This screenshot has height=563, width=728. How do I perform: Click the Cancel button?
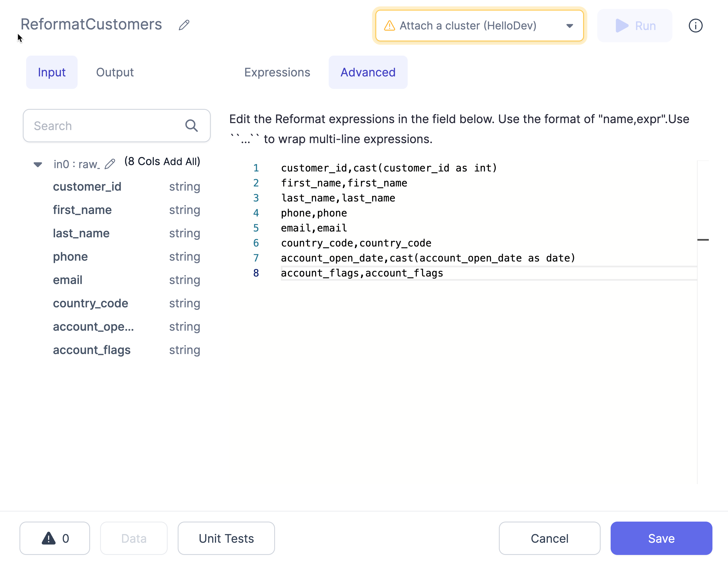click(549, 538)
